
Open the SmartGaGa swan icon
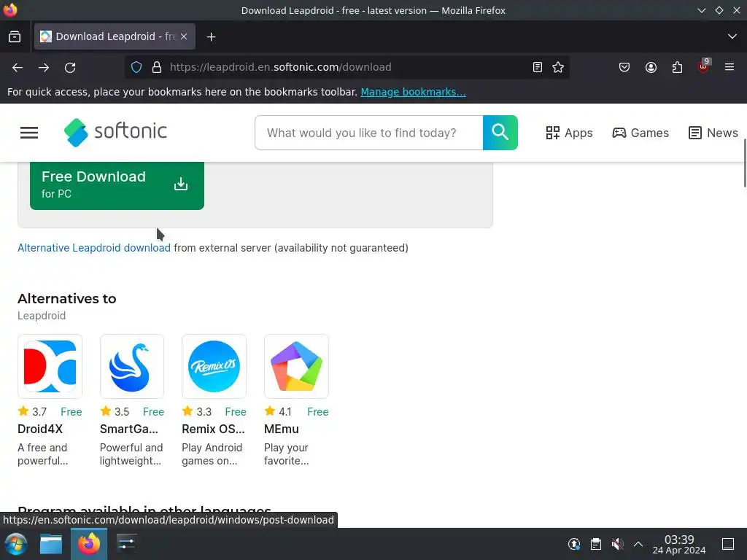(132, 366)
